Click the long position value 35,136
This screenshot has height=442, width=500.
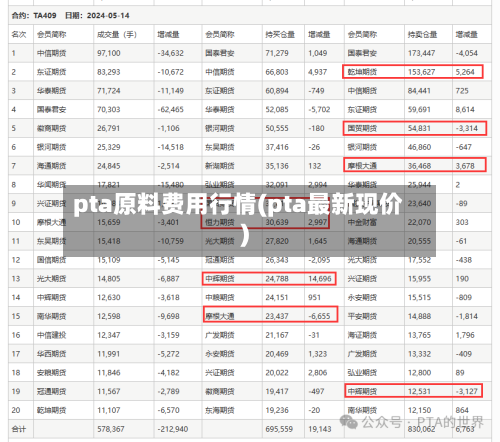click(277, 166)
